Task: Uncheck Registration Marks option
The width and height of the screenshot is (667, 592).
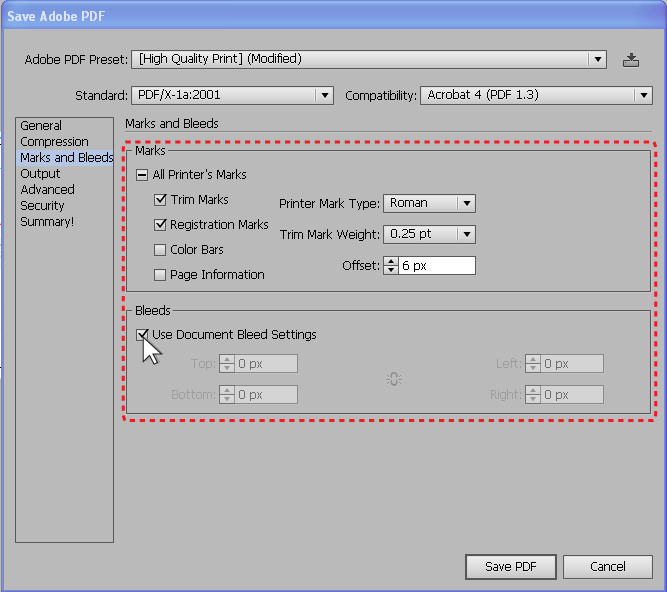Action: 160,225
